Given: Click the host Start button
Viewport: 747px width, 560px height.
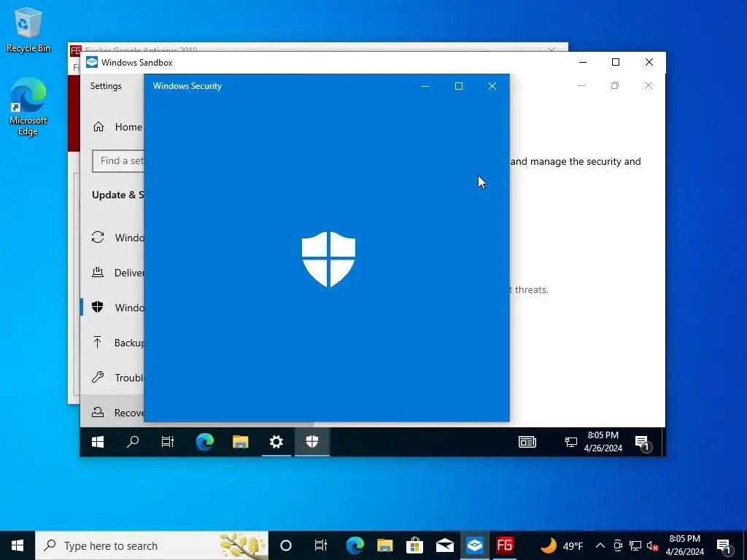Looking at the screenshot, I should (18, 545).
